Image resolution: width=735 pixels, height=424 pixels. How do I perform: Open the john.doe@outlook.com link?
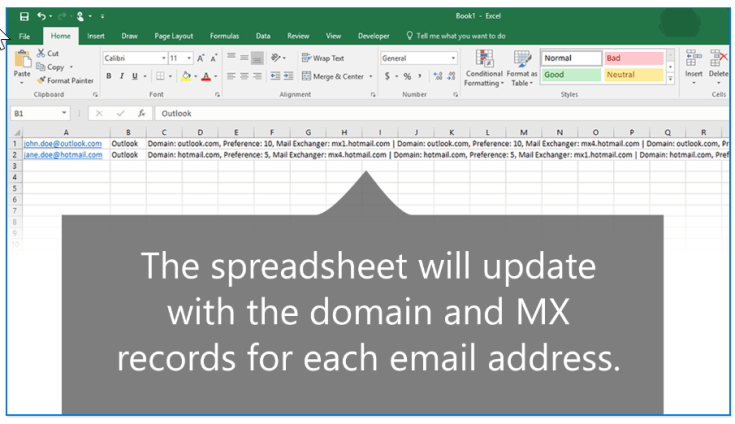(63, 143)
